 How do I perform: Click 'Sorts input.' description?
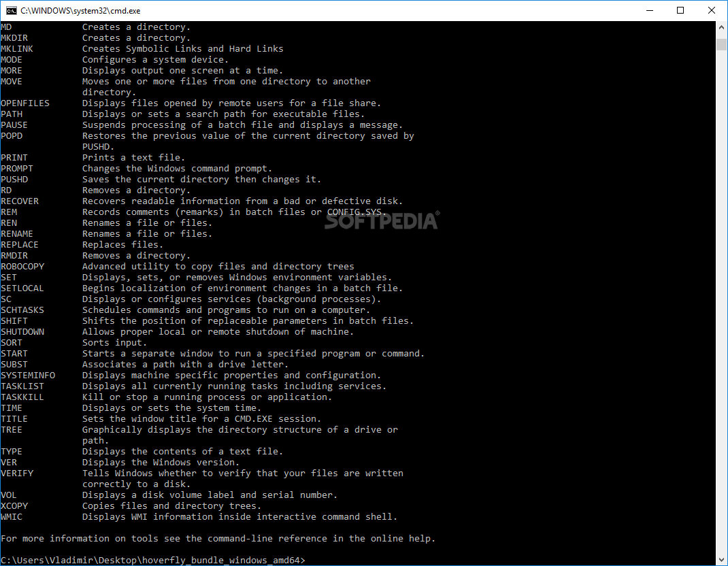click(x=115, y=343)
